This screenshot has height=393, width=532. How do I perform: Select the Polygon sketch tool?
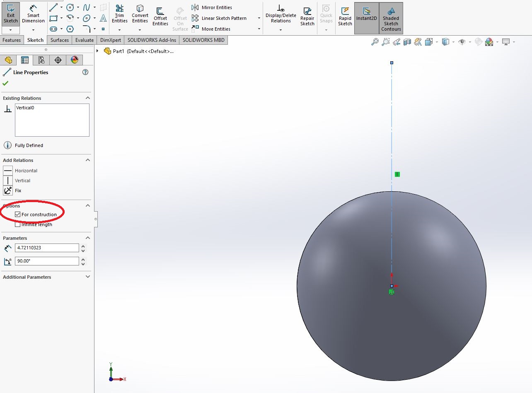pos(70,29)
